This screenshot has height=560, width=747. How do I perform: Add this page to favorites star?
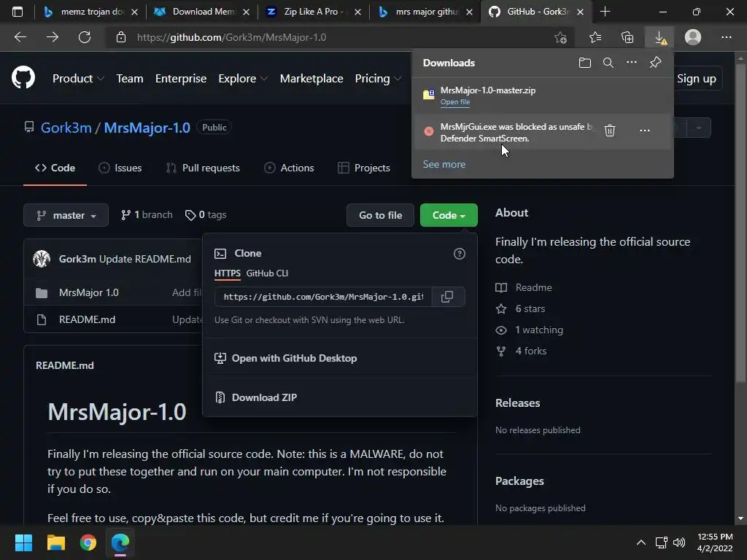pos(561,37)
